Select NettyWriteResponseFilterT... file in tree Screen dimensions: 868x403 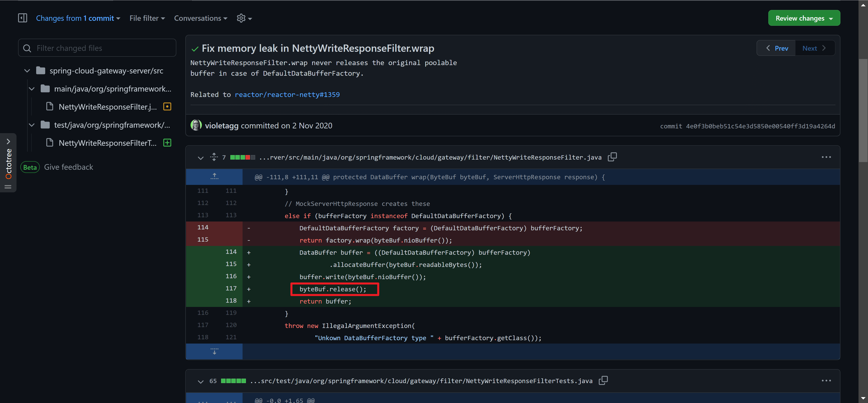coord(108,143)
